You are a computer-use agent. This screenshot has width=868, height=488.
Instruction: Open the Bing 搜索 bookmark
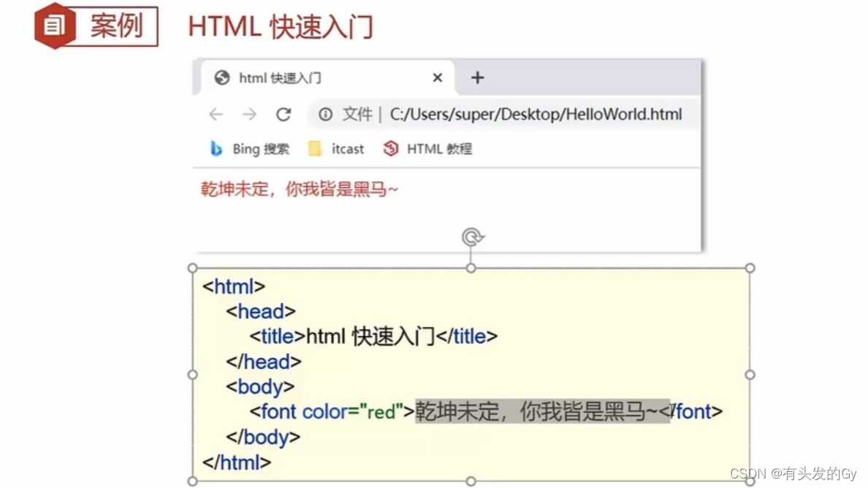coord(250,149)
